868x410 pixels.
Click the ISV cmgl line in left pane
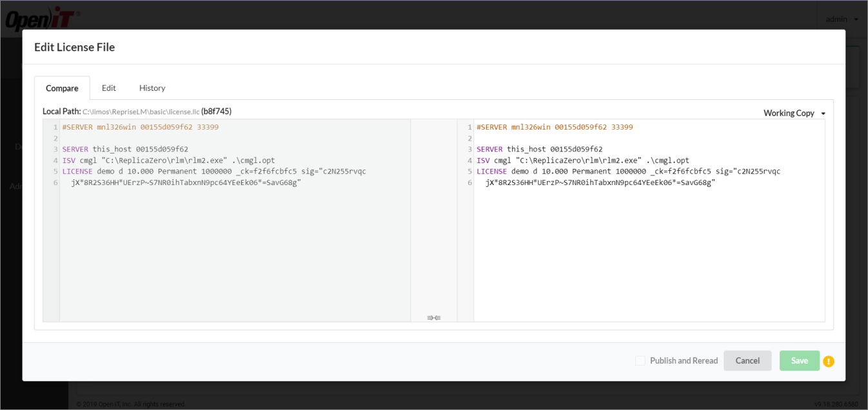coord(169,161)
